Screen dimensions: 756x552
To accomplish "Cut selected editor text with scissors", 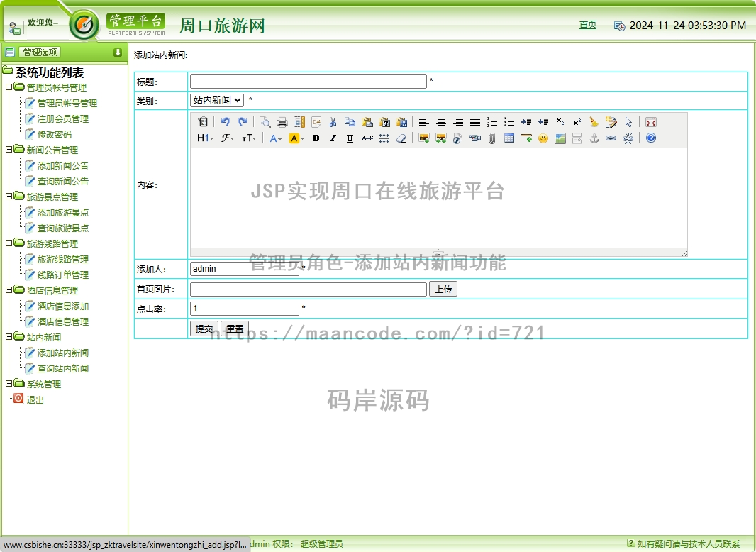I will [333, 122].
